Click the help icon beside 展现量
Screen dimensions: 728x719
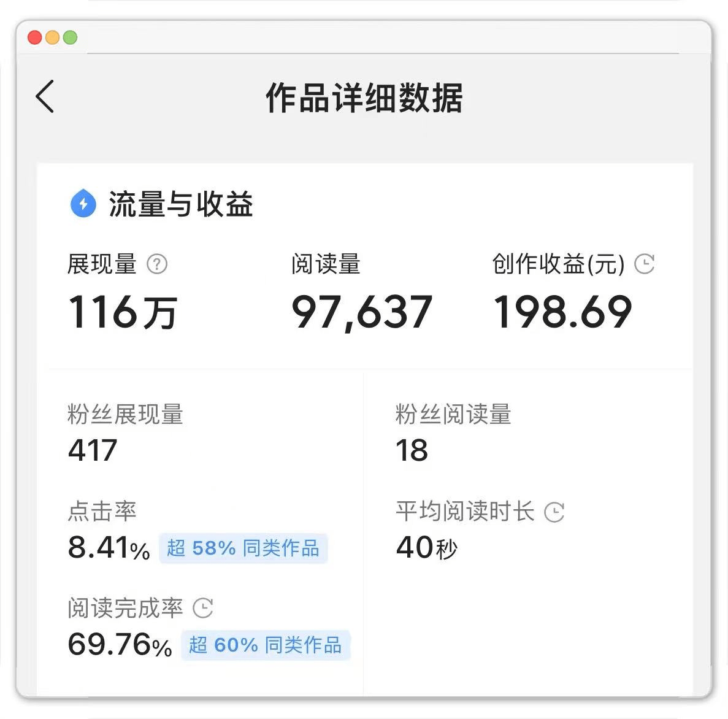[157, 264]
